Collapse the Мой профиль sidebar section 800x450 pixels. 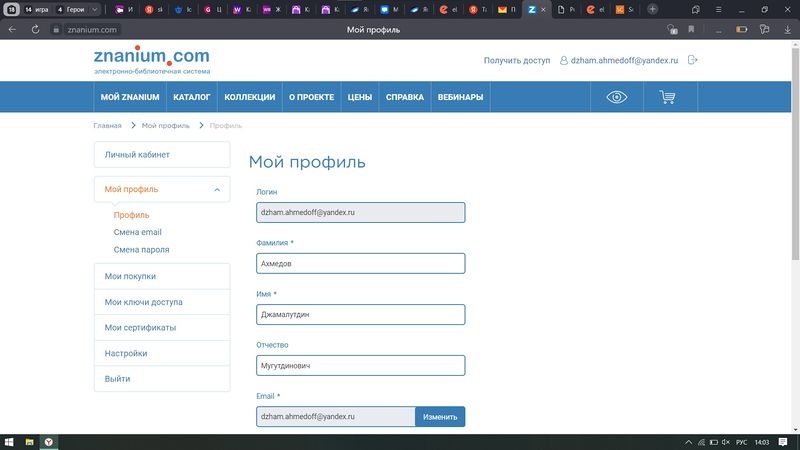217,189
